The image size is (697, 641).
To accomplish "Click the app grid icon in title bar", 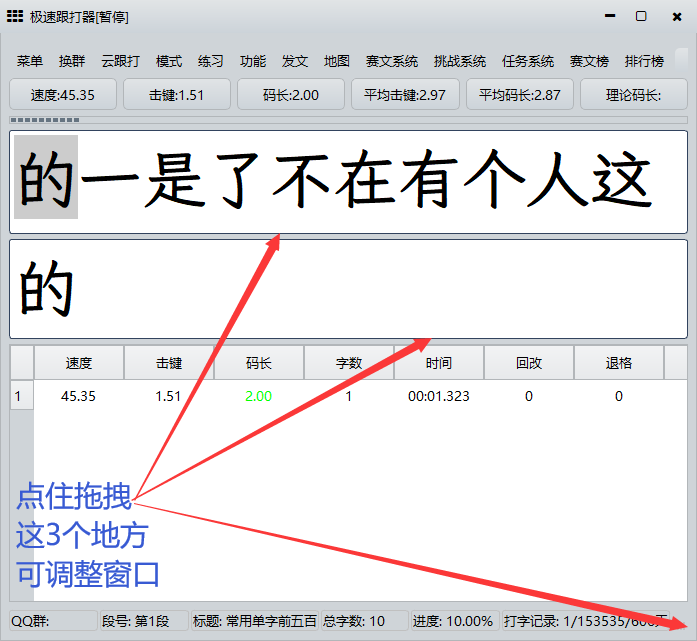I will 15,17.
